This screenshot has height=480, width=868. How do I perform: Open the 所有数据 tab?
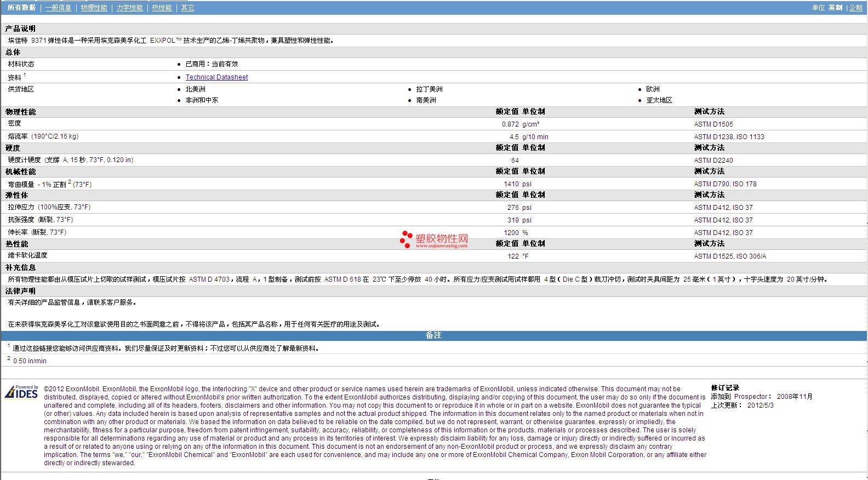21,8
